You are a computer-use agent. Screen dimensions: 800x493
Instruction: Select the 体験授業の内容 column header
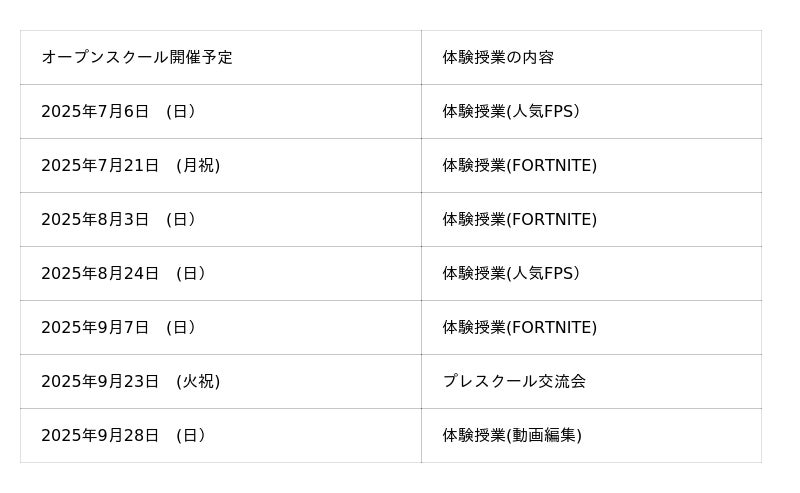[x=498, y=57]
